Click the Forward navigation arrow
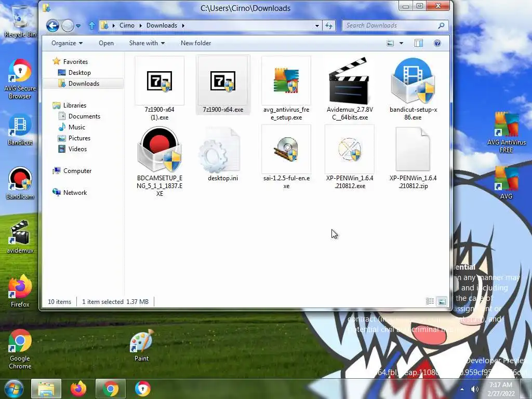 [x=68, y=25]
